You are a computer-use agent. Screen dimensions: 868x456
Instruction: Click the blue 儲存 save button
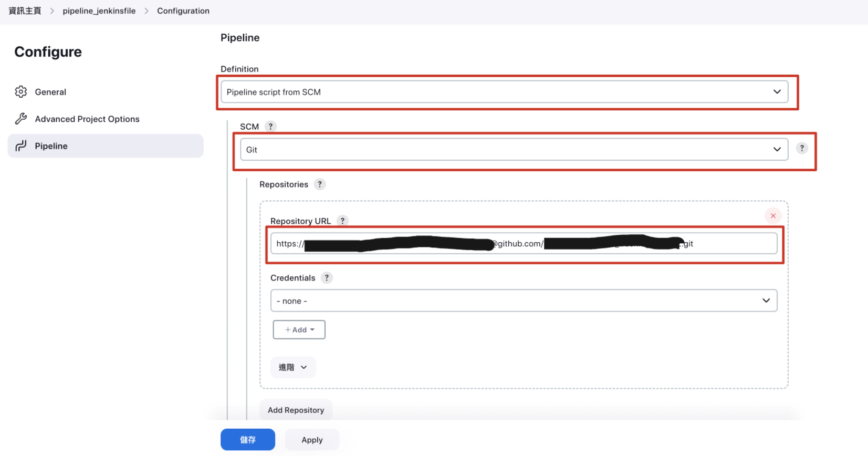(x=248, y=440)
